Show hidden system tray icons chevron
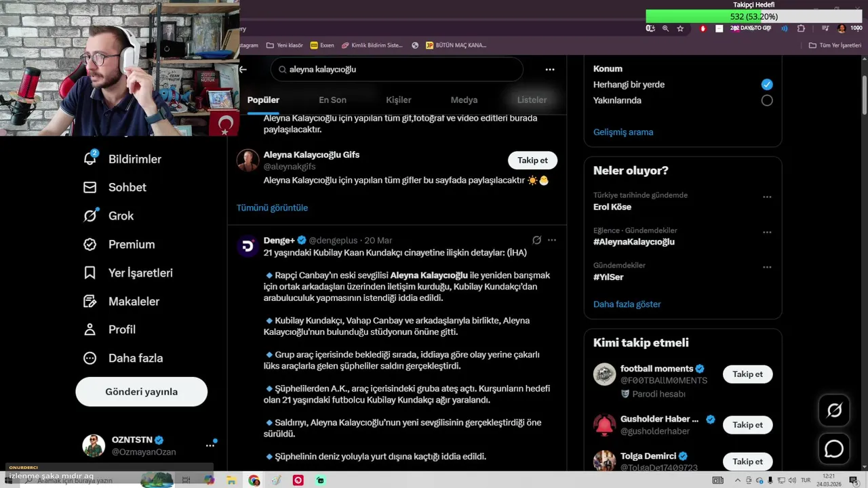This screenshot has height=488, width=868. click(x=738, y=481)
